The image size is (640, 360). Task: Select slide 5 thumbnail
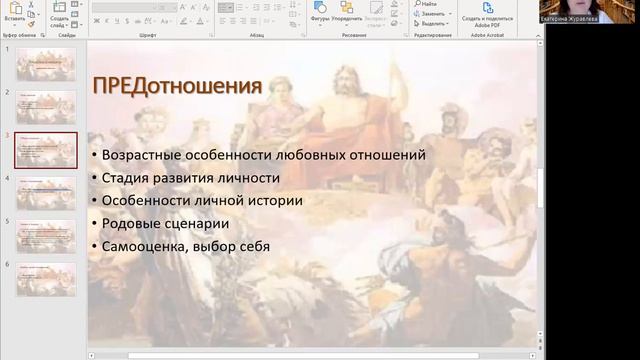tap(46, 237)
